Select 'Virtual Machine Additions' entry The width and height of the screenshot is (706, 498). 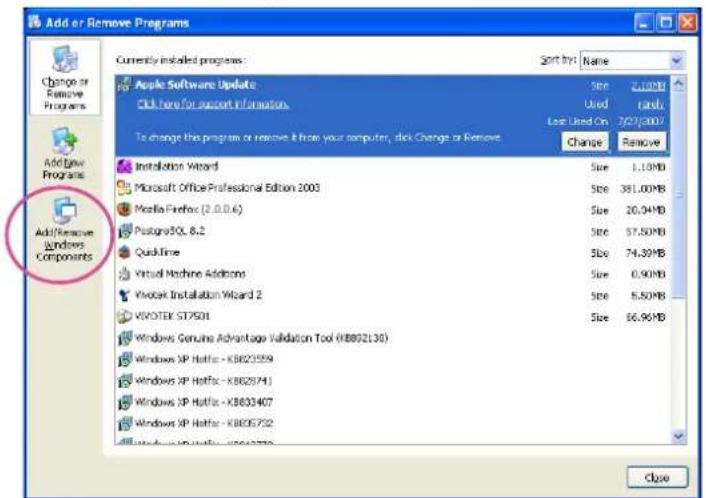coord(190,274)
